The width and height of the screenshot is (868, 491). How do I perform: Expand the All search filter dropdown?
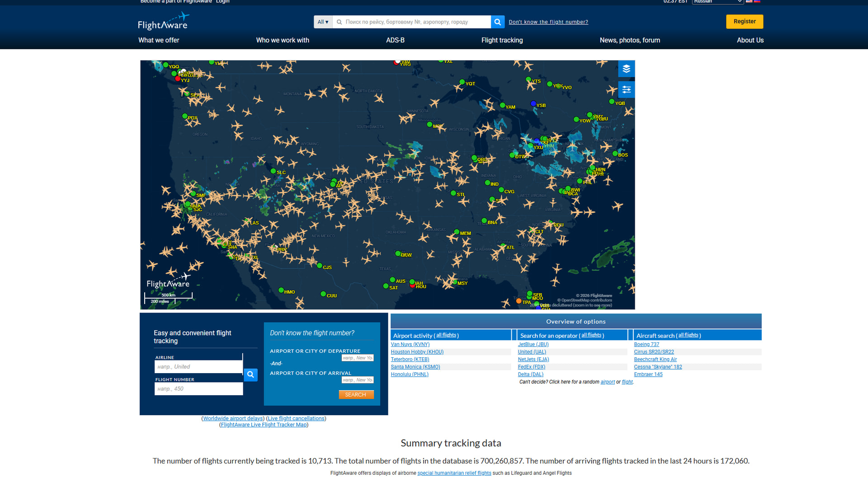[x=323, y=22]
